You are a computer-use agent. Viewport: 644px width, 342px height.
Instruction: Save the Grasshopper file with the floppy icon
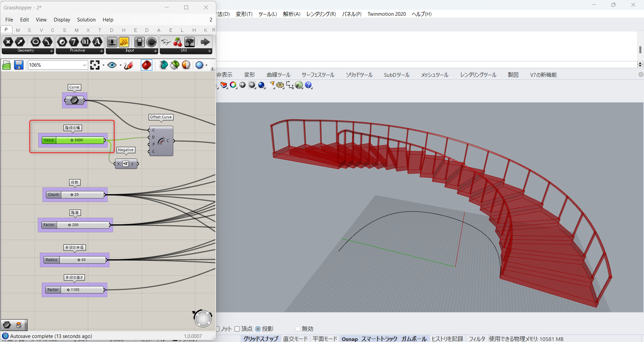pos(19,65)
